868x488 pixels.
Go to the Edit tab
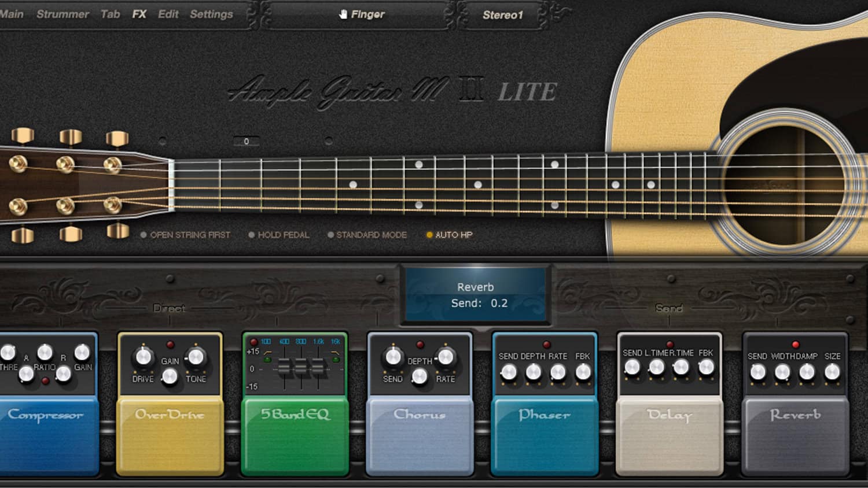pyautogui.click(x=168, y=14)
